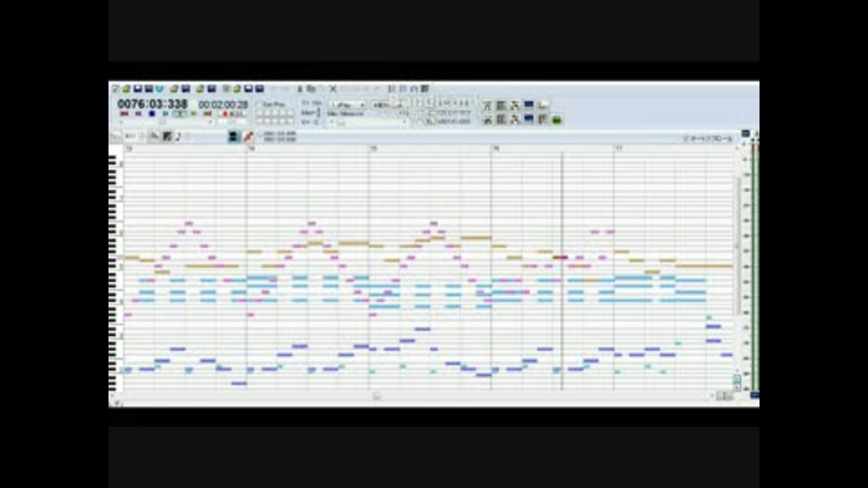Click the red record button in transport
Screen dimensions: 868x488
pos(225,114)
